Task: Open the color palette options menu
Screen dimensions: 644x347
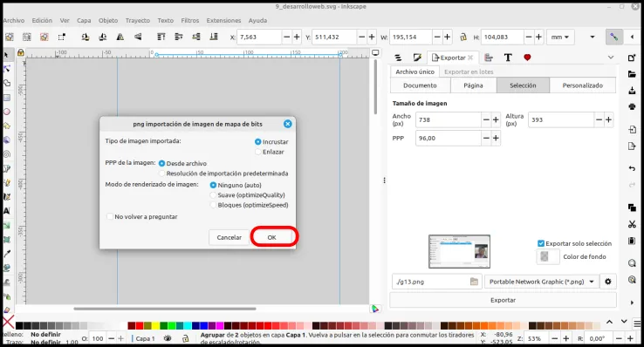Action: pyautogui.click(x=637, y=323)
